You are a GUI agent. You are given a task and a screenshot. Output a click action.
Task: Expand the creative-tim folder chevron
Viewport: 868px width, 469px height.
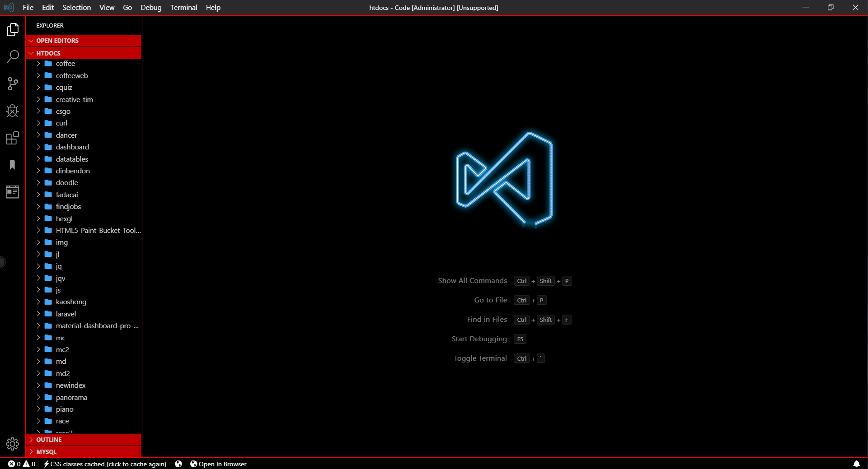(38, 99)
